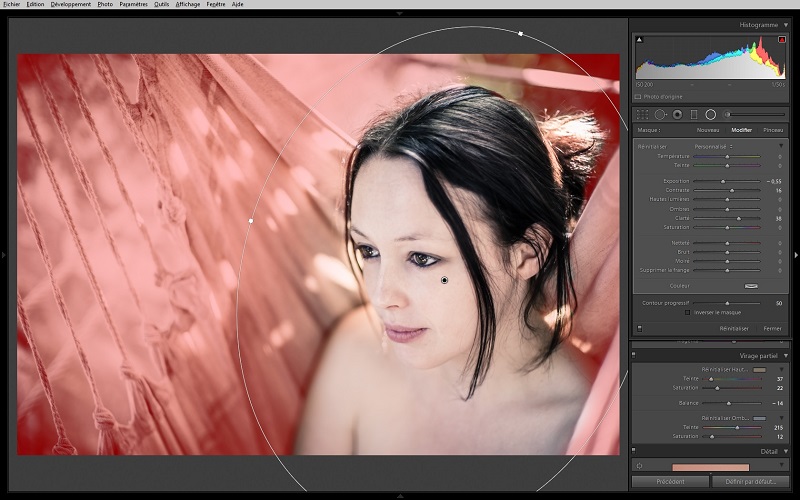Collapse the Histogramme panel
Image resolution: width=800 pixels, height=500 pixels.
coord(785,24)
